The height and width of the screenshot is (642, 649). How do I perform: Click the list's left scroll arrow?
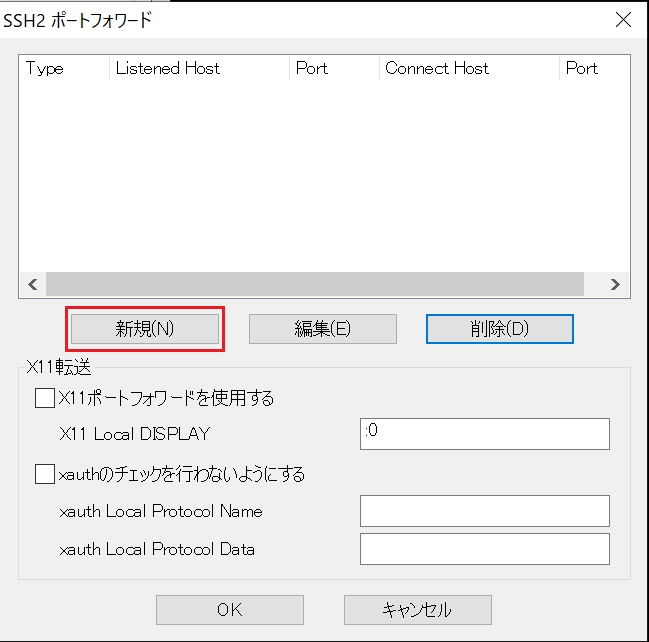[x=33, y=284]
